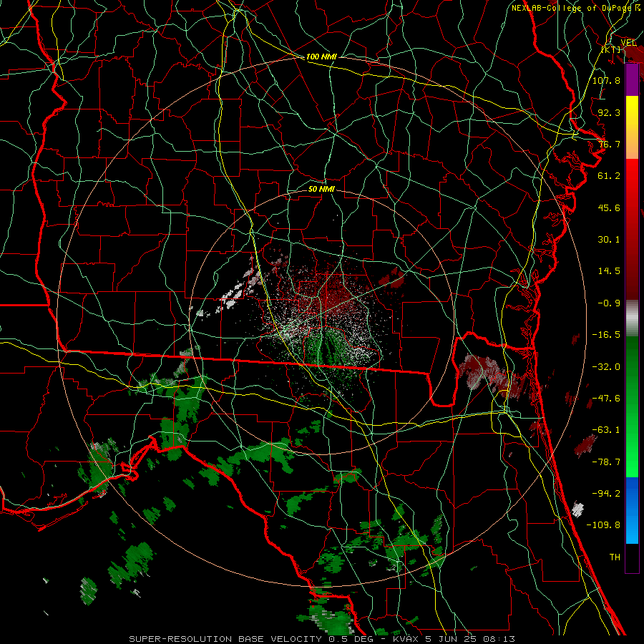Click the -47.6 knot legend value
644x644 pixels.
(x=606, y=399)
